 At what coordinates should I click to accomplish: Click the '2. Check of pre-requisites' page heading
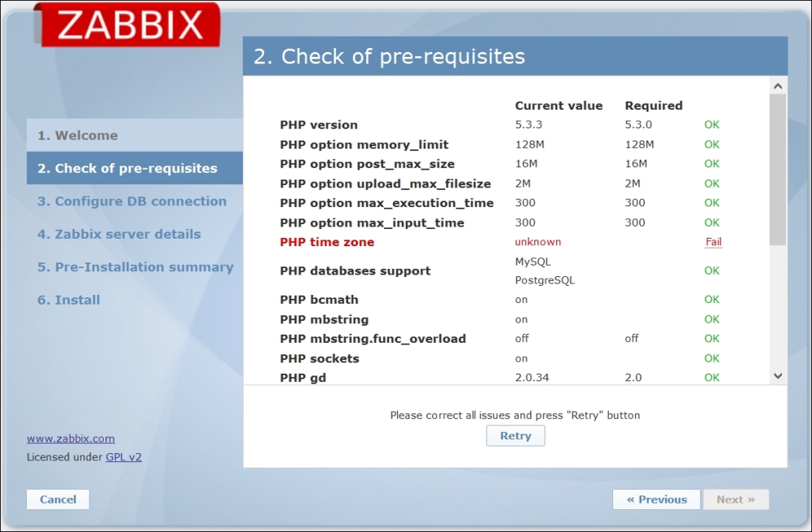coord(390,57)
